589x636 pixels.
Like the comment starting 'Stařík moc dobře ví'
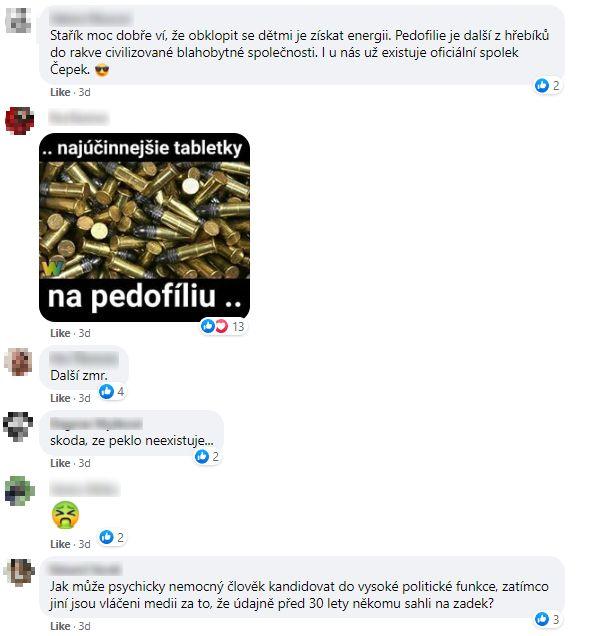[60, 92]
